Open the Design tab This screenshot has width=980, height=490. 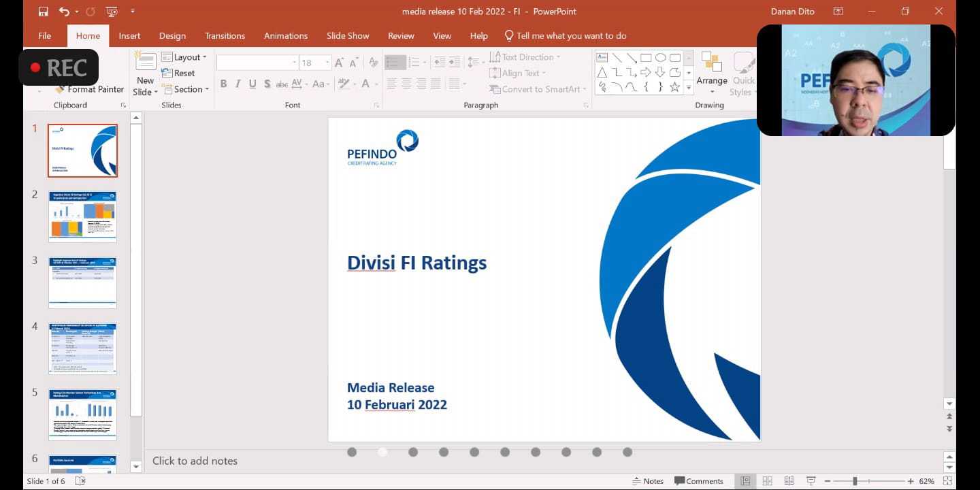(172, 35)
